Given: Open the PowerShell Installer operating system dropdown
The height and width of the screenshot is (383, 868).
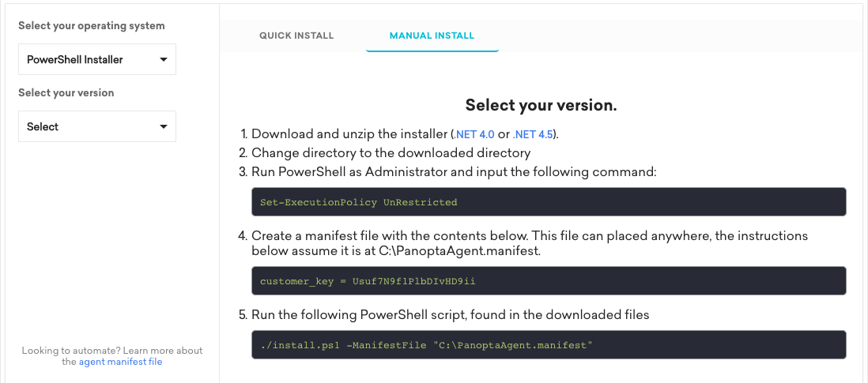Looking at the screenshot, I should pos(96,59).
